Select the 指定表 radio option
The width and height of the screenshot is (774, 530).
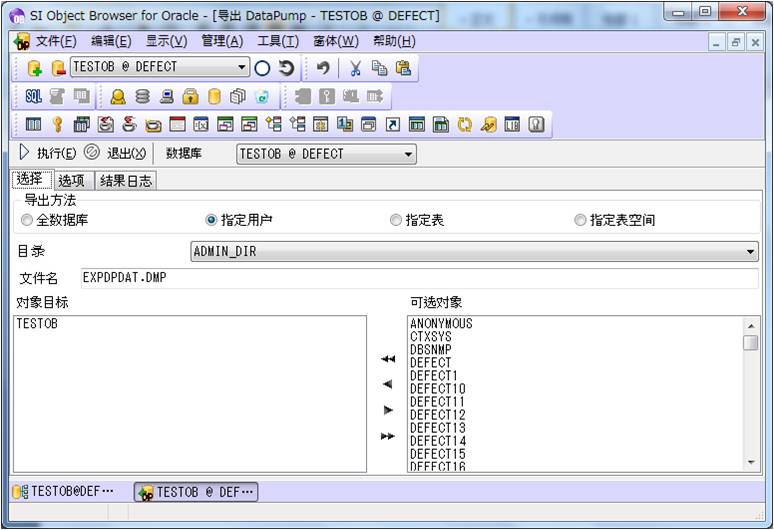(x=417, y=220)
